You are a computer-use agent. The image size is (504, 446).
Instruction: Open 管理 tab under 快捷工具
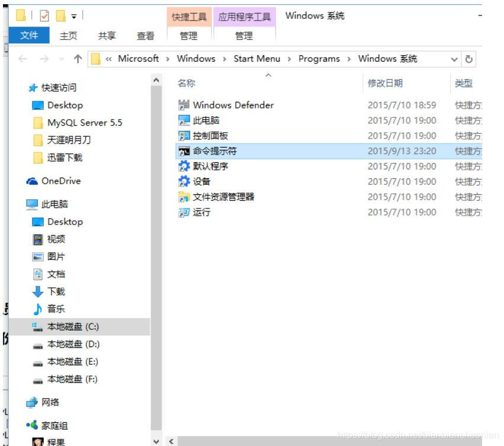(189, 36)
